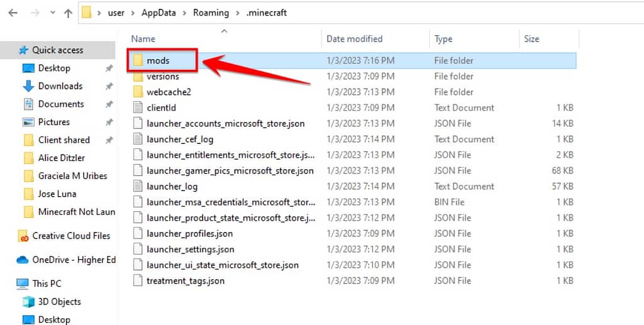This screenshot has height=325, width=644.
Task: Select launcher_accounts_microsoft_store.json file
Action: (226, 123)
